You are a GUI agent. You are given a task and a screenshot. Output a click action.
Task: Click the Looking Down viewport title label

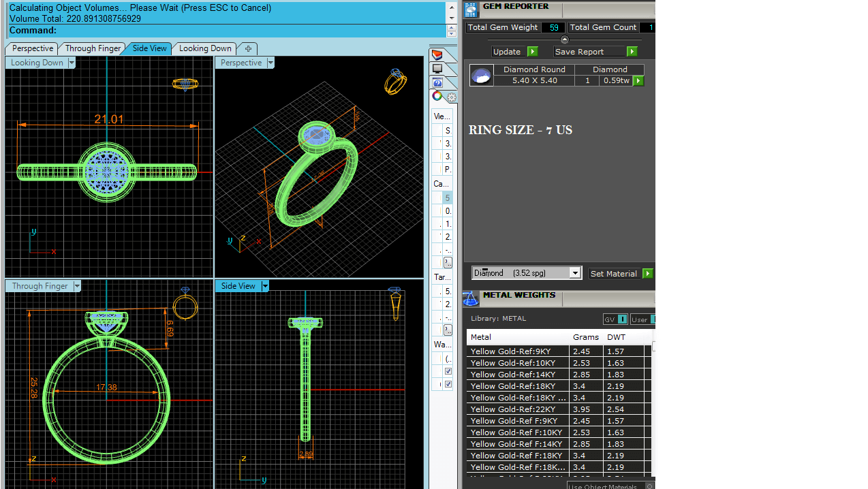pos(37,63)
